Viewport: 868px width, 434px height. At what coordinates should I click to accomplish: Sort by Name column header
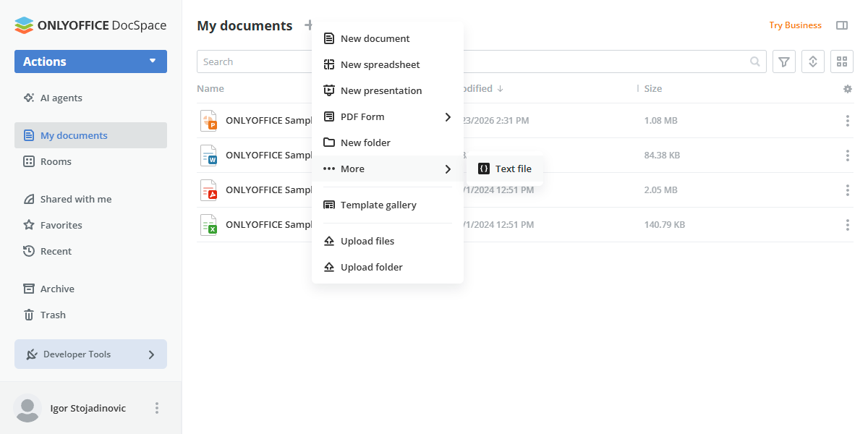coord(210,88)
